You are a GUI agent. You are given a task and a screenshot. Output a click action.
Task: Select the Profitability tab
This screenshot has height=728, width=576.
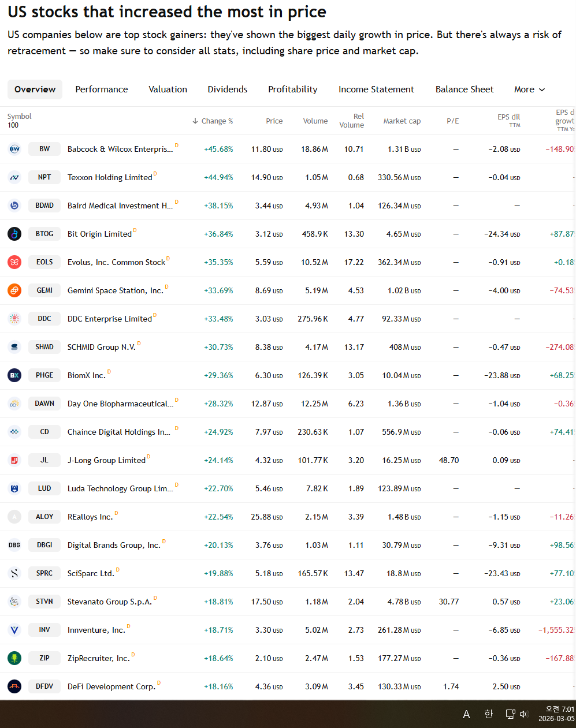tap(293, 89)
